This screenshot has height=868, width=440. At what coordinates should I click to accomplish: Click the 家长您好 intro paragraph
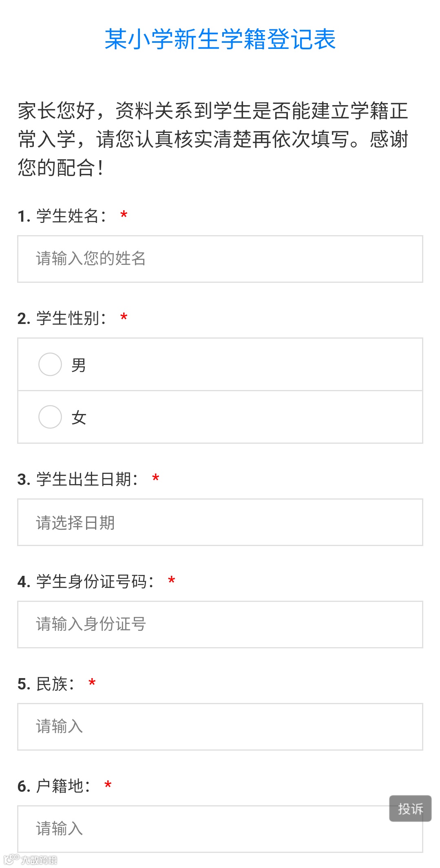pos(213,139)
